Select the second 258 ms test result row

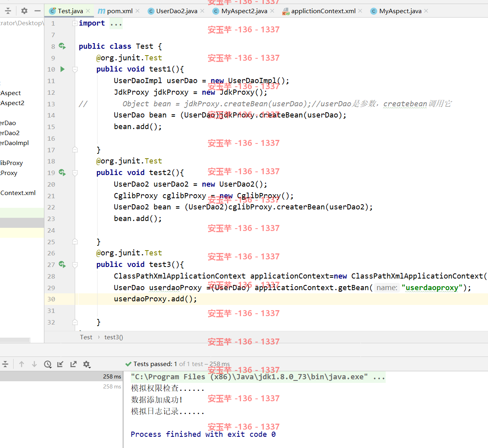62,386
